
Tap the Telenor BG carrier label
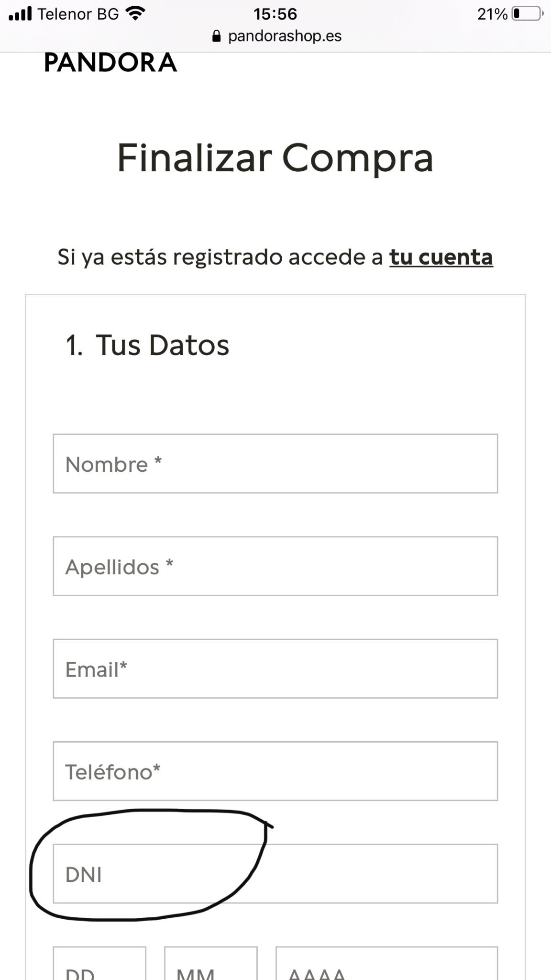(x=78, y=14)
